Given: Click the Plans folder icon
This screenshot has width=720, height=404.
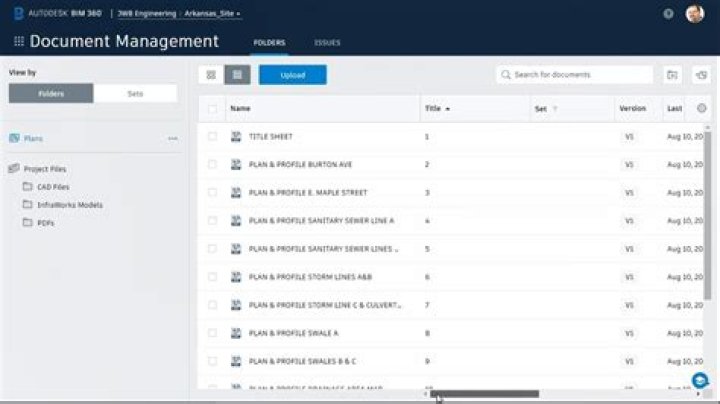Looking at the screenshot, I should coord(14,138).
